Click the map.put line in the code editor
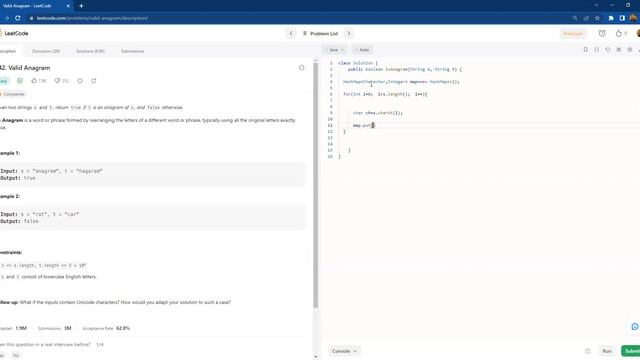Image resolution: width=640 pixels, height=360 pixels. tap(364, 125)
